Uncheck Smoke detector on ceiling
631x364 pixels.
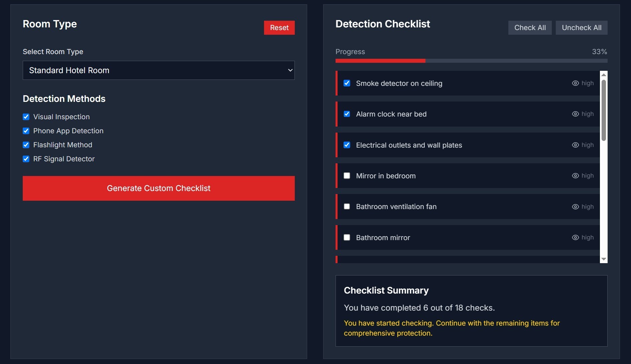[347, 83]
